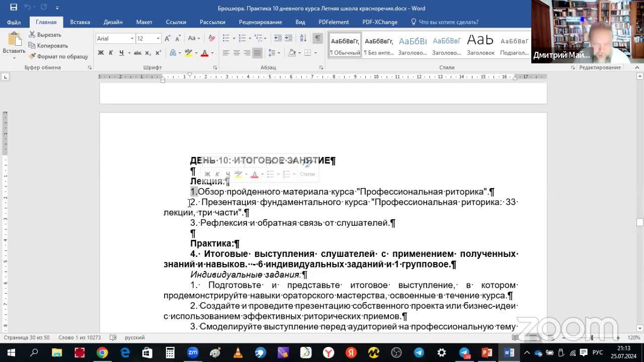Image resolution: width=644 pixels, height=362 pixels.
Task: Expand the Paste (Вставить) options arrow
Action: 14,57
